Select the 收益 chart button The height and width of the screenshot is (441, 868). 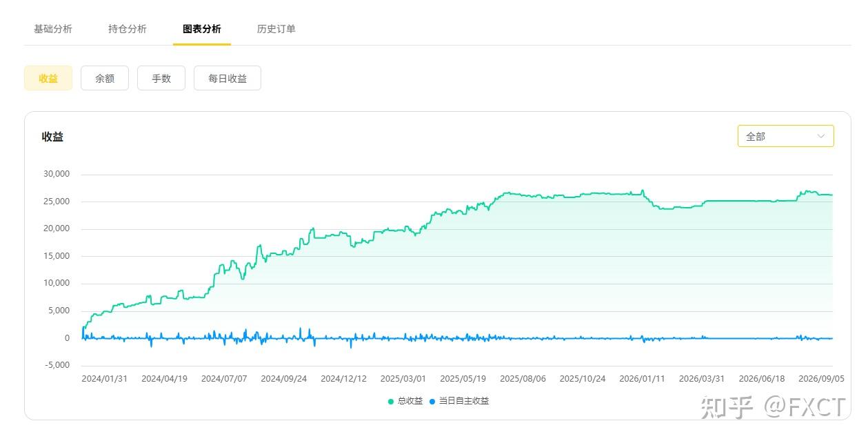[x=48, y=78]
